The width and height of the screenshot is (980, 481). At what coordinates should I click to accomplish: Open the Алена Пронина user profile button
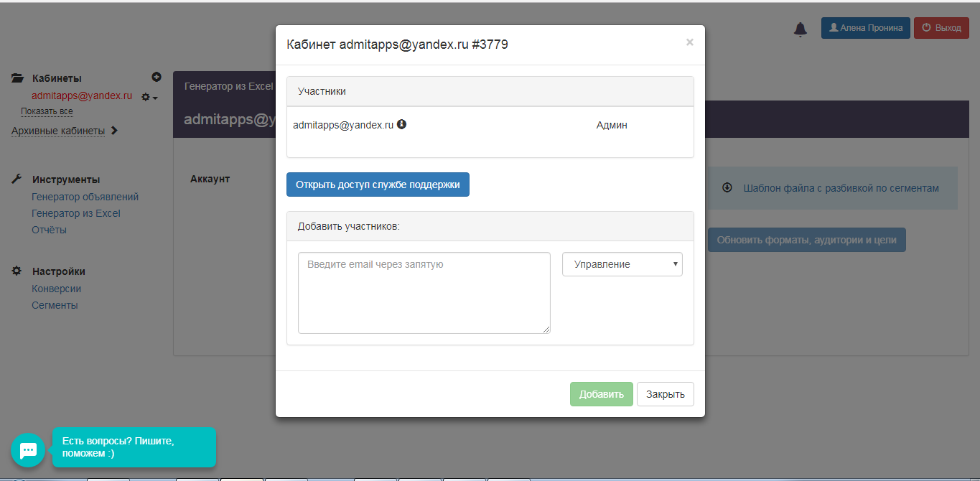(x=865, y=28)
